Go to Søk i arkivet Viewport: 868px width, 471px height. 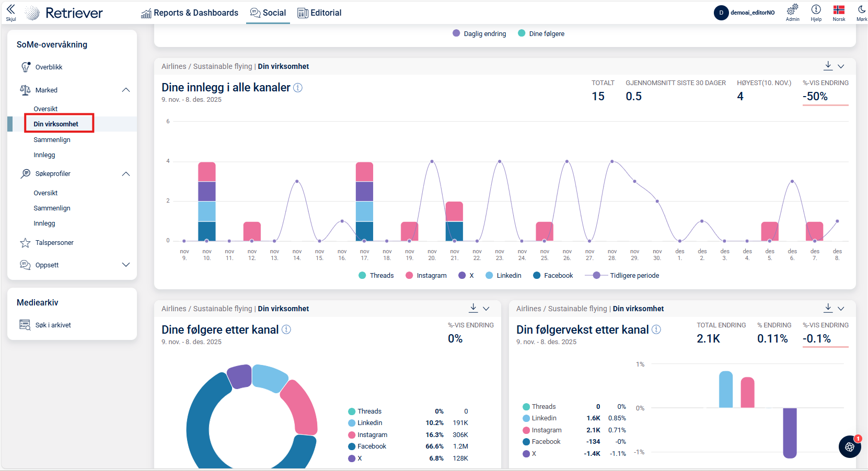[53, 325]
